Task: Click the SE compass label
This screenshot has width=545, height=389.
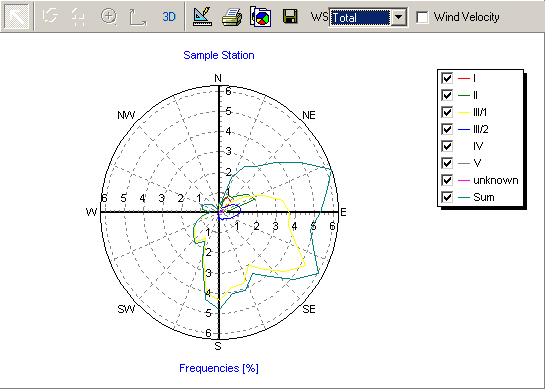Action: 309,309
